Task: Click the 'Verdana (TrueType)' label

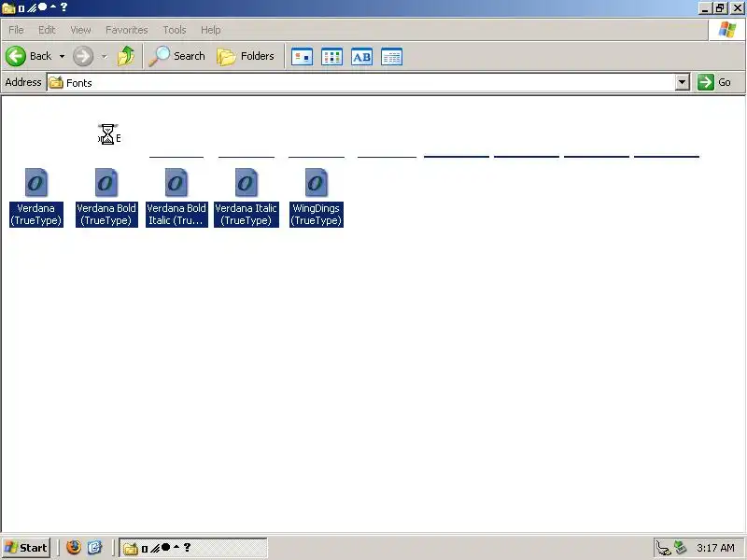Action: point(36,215)
